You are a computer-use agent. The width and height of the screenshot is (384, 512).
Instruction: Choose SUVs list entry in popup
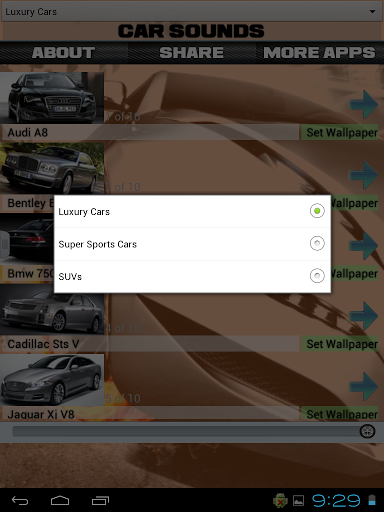click(x=192, y=277)
